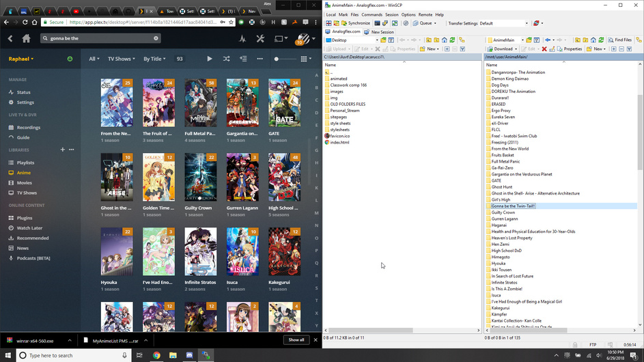Screen dimensions: 644x362
Task: Play all items in the Anime library
Action: [210, 59]
